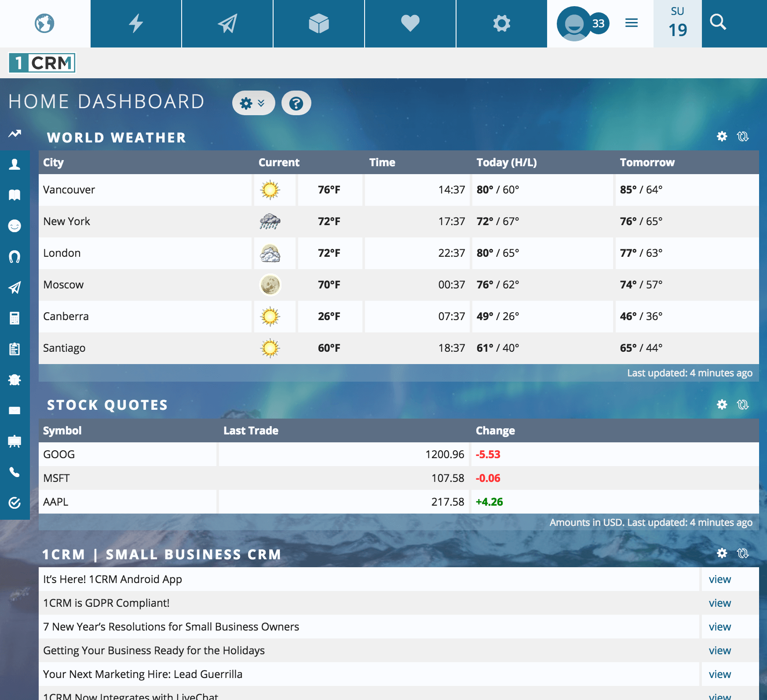Open the clipboard sidebar icon
Screen dimensions: 767x700
click(x=15, y=349)
